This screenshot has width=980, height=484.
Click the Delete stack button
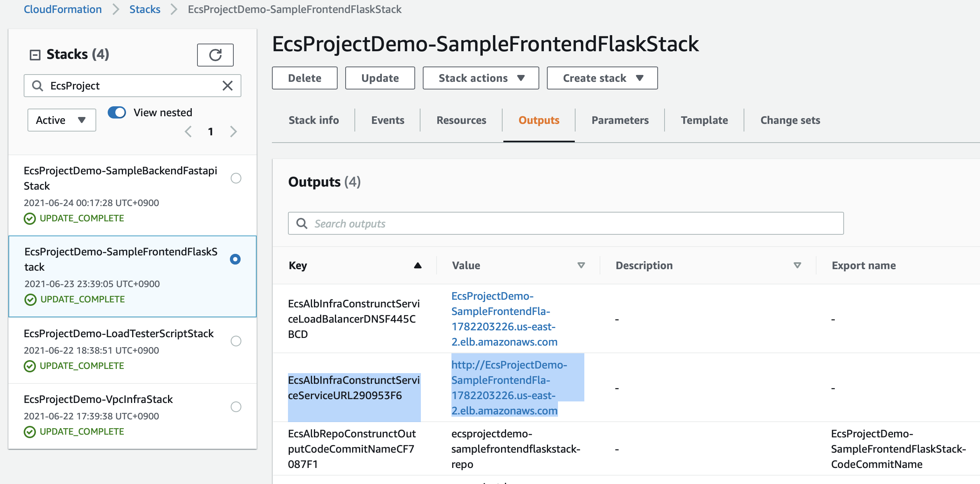304,78
